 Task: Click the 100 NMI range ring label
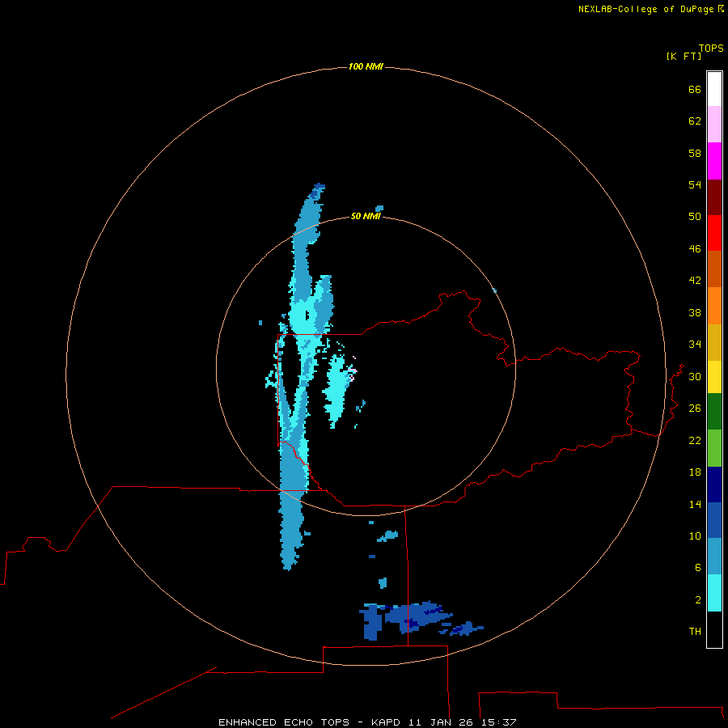[366, 67]
